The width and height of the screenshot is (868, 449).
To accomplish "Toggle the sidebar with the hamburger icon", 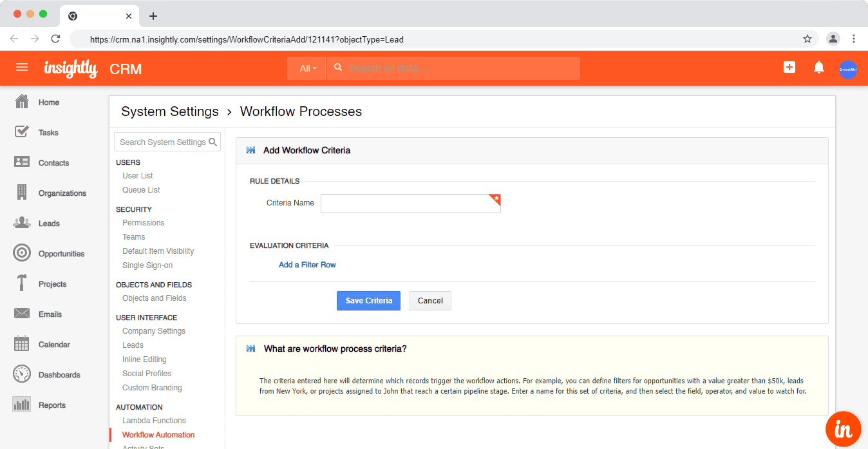I will (x=22, y=67).
